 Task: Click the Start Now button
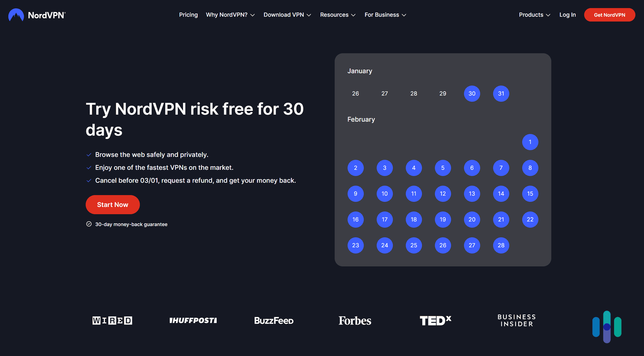(x=112, y=204)
